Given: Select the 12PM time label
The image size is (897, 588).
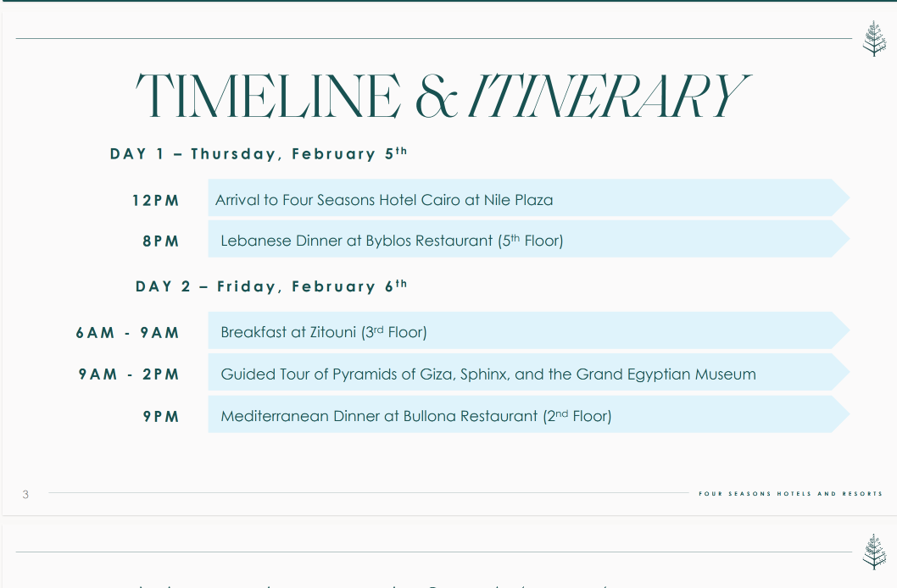Looking at the screenshot, I should [x=156, y=201].
